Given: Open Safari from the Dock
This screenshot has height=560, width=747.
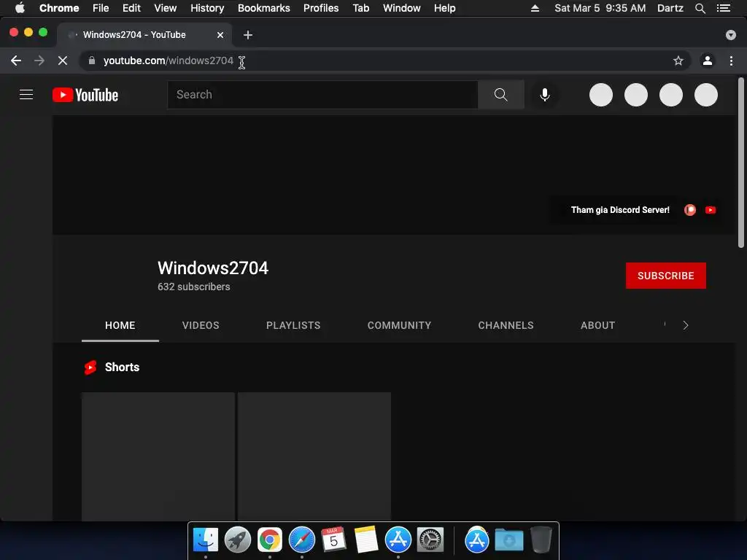Looking at the screenshot, I should coord(301,540).
